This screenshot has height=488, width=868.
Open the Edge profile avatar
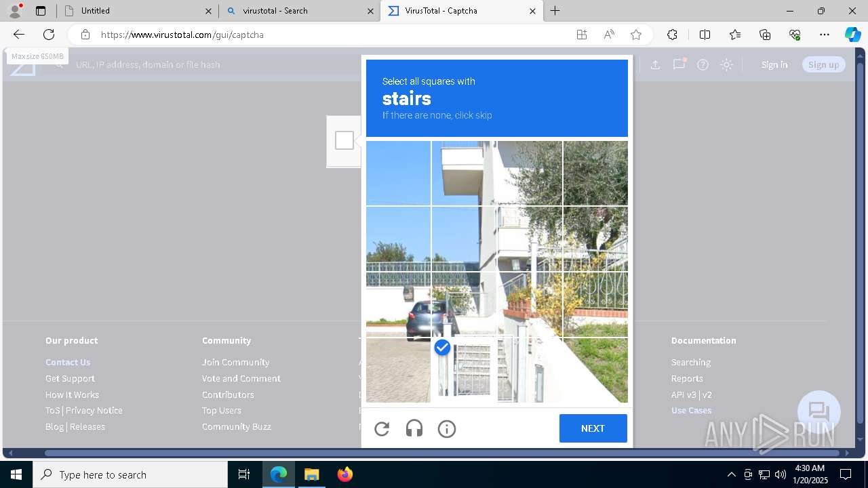pyautogui.click(x=15, y=10)
